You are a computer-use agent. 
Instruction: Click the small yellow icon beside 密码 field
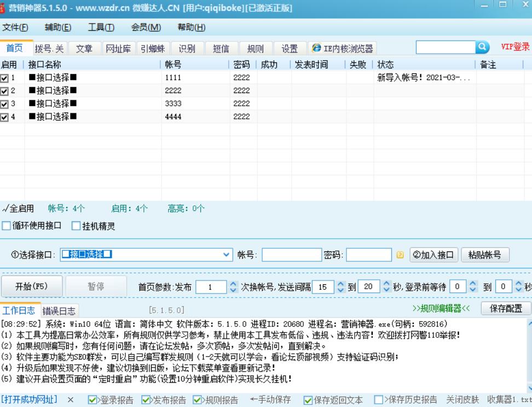pyautogui.click(x=400, y=255)
